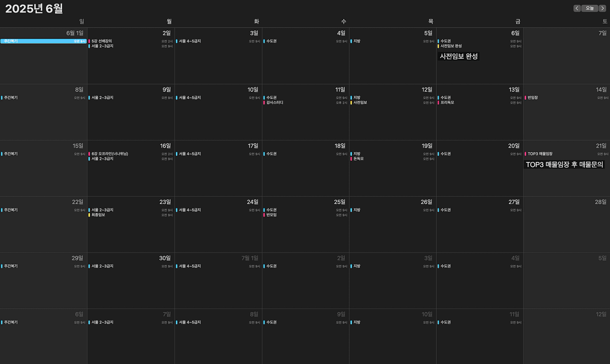
Task: Select the 반모임 event on June 25
Action: point(271,215)
